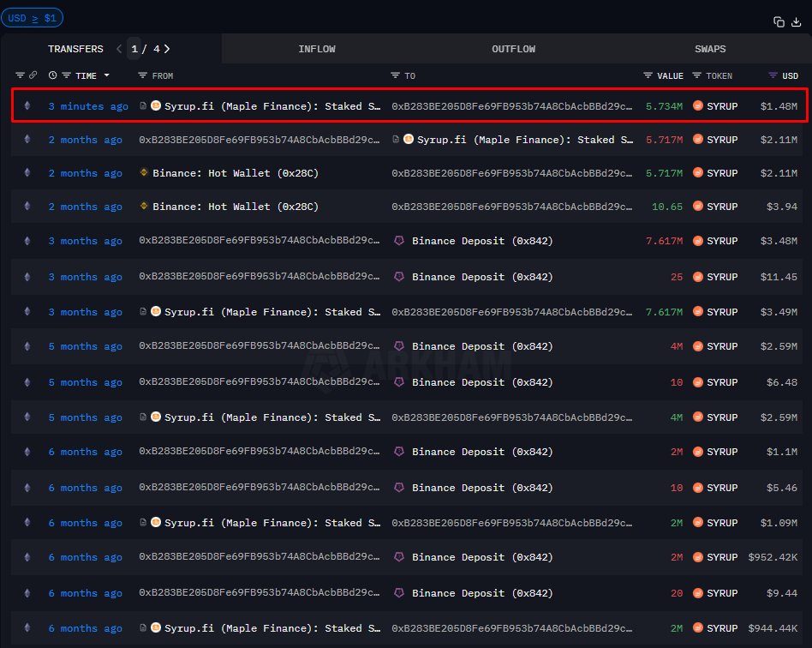Open the chain filter icon in table header
Screen dimensions: 812x648
21,75
